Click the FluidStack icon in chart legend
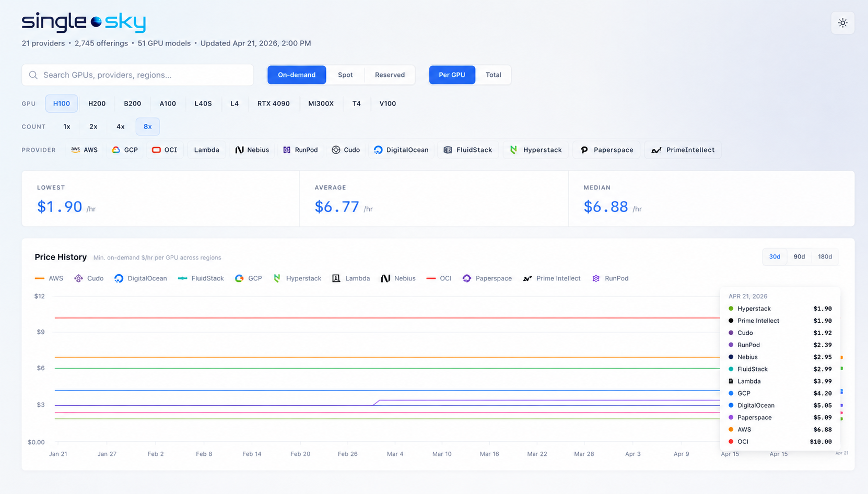Image resolution: width=868 pixels, height=494 pixels. click(182, 278)
